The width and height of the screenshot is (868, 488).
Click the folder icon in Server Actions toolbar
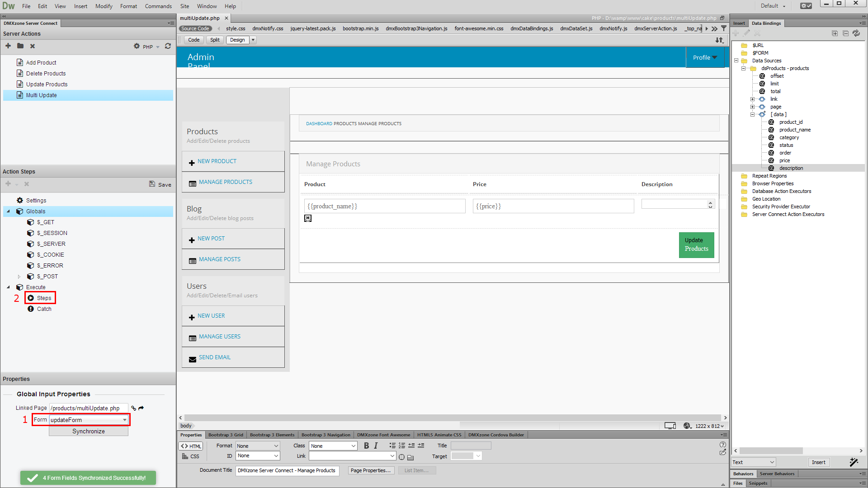20,46
